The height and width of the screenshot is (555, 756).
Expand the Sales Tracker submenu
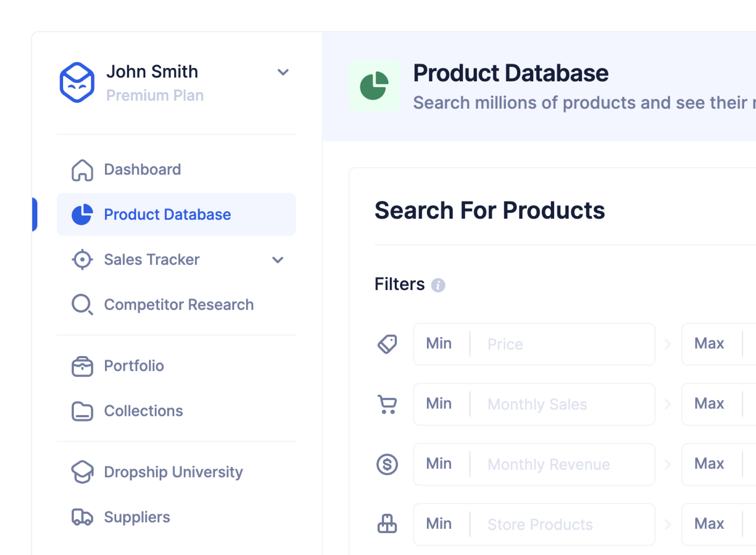pyautogui.click(x=278, y=260)
